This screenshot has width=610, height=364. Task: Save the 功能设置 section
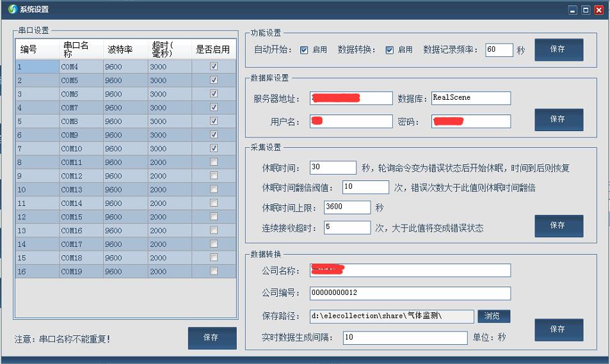pos(558,49)
